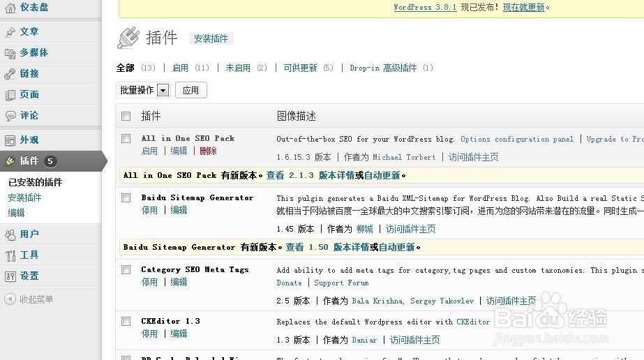Click the 应用 apply button

(191, 90)
